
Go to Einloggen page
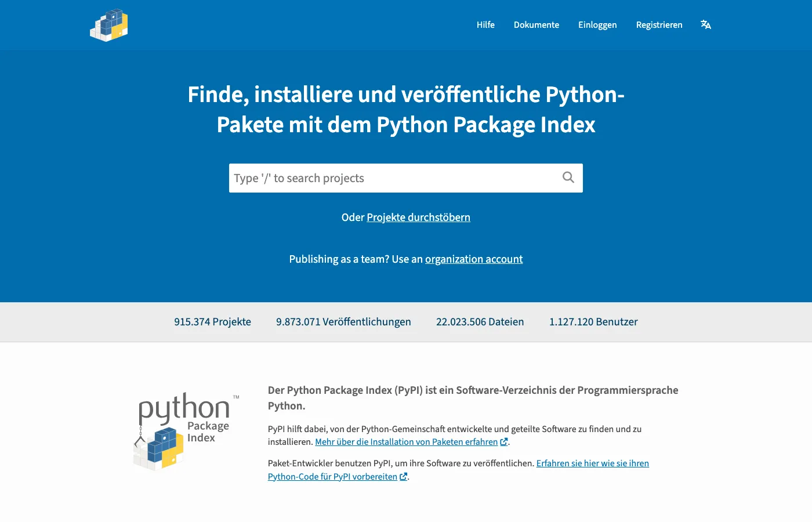[x=597, y=24]
